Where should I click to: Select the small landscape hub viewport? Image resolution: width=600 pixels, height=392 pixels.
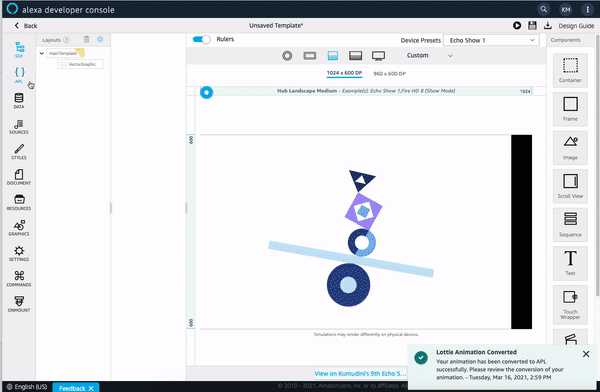click(310, 56)
